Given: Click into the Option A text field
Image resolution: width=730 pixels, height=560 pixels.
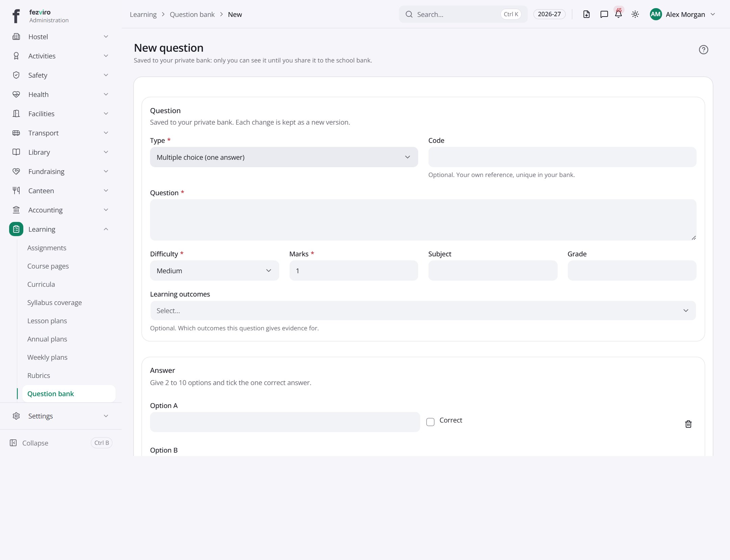Looking at the screenshot, I should (x=285, y=422).
